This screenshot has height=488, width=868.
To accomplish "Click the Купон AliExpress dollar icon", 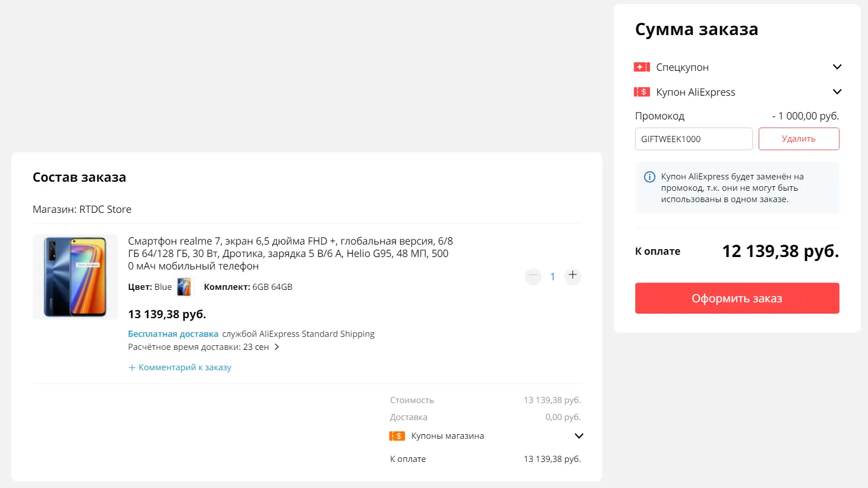I will [642, 92].
